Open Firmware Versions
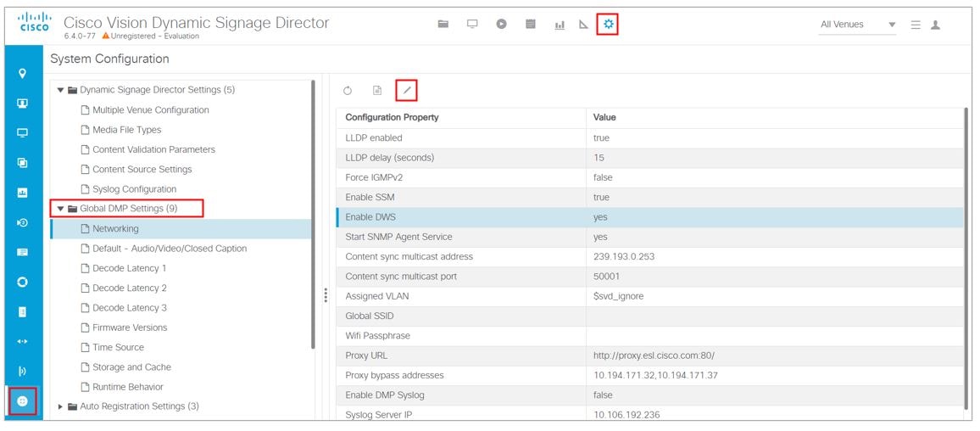Viewport: 980px width, 431px height. 130,327
